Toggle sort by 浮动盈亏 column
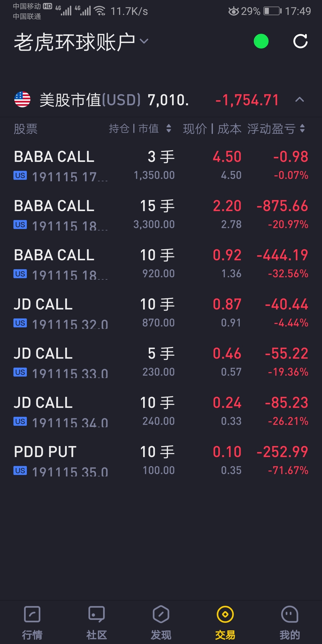The image size is (322, 644). click(276, 129)
